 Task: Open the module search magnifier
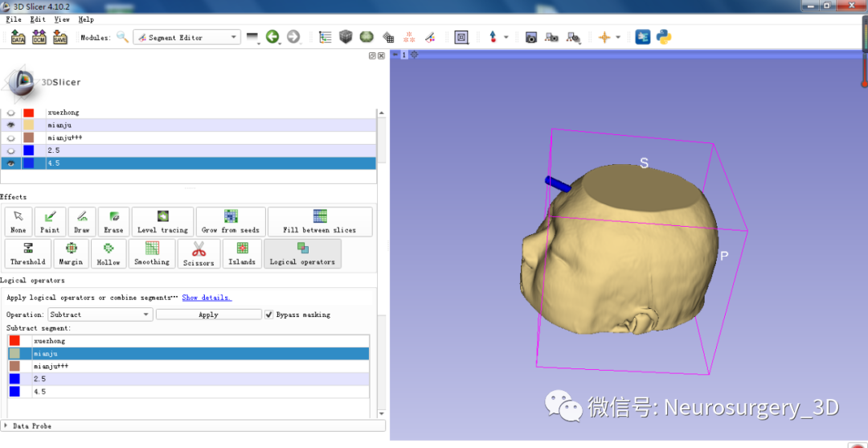[x=122, y=37]
